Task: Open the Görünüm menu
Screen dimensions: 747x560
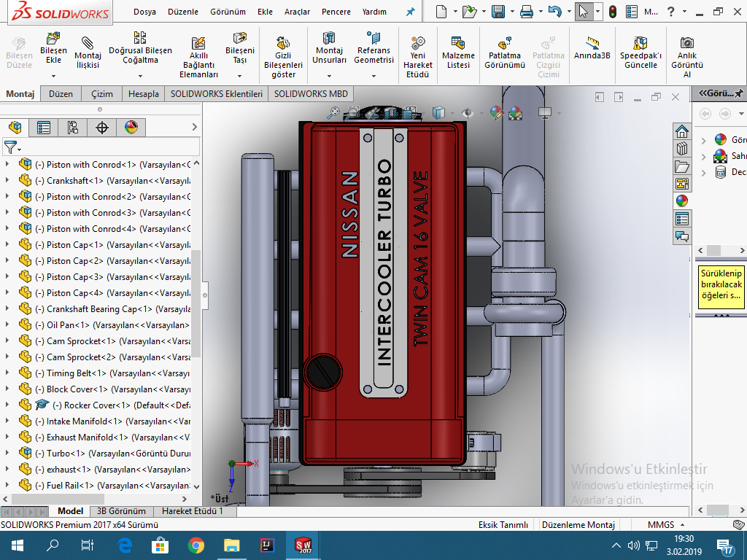Action: click(228, 12)
